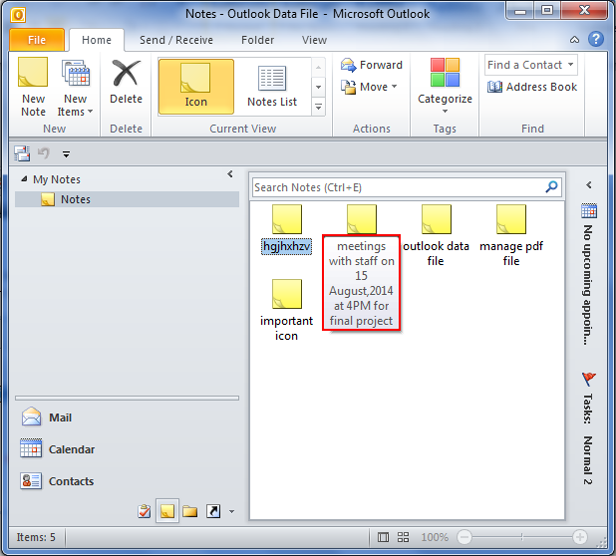Expand the To-Do Bar arrow
Viewport: 616px width, 556px height.
[588, 185]
